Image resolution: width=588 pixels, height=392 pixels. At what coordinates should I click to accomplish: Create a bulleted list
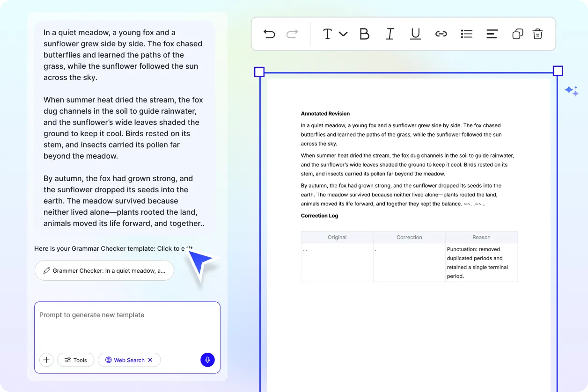pos(466,34)
